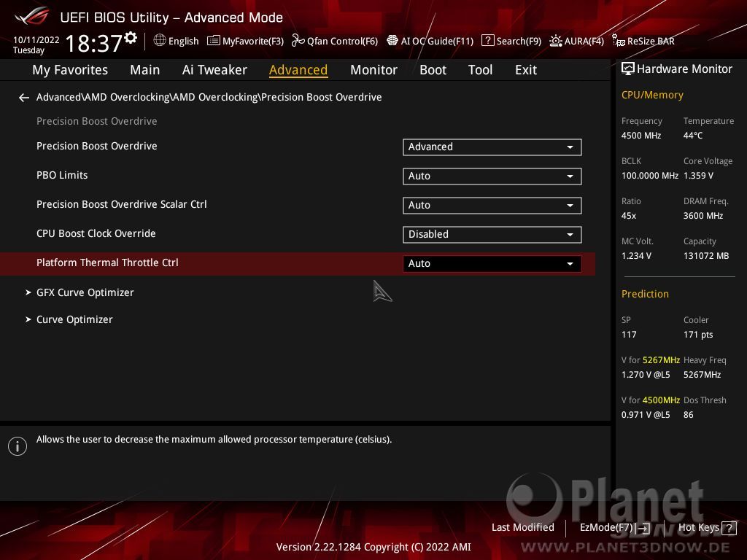Viewport: 747px width, 560px height.
Task: Click AI OC Guide(F11) label
Action: coord(438,42)
